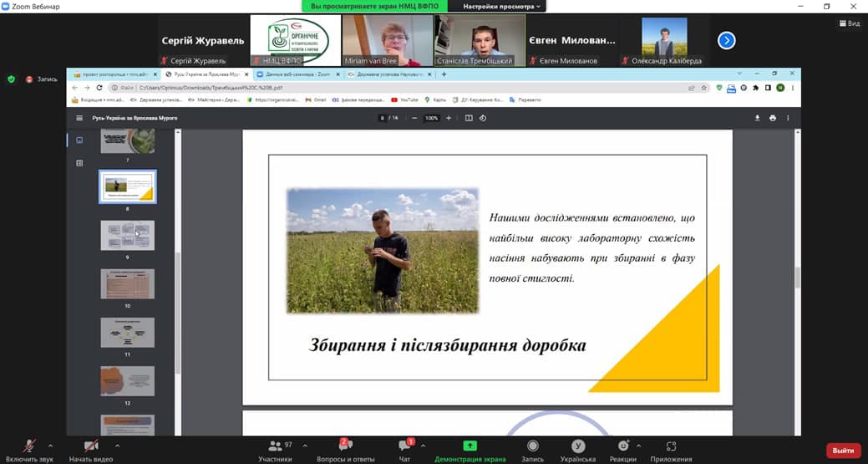The image size is (868, 464).
Task: Click Демонстрация экрана share screen
Action: tap(470, 450)
